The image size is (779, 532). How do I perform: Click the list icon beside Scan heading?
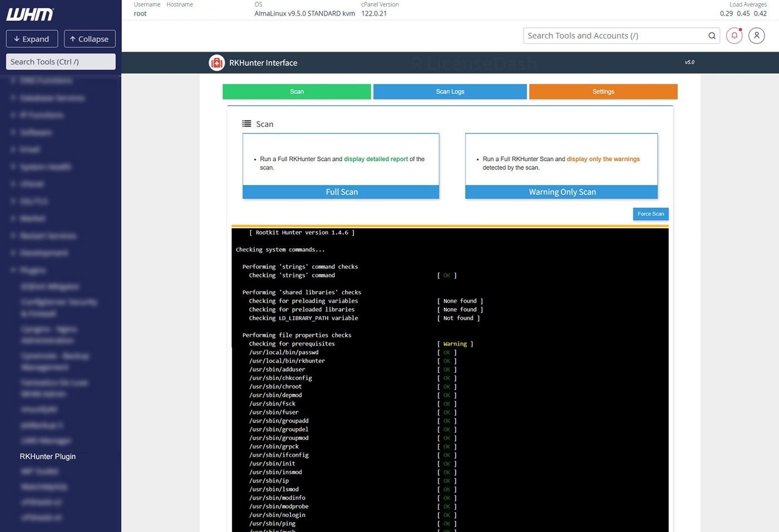point(246,124)
